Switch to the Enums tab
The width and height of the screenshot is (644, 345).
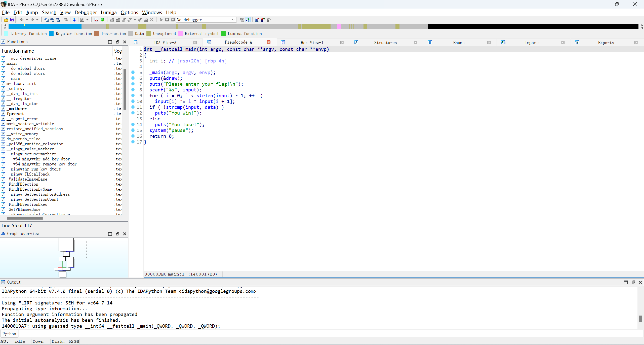click(x=459, y=43)
